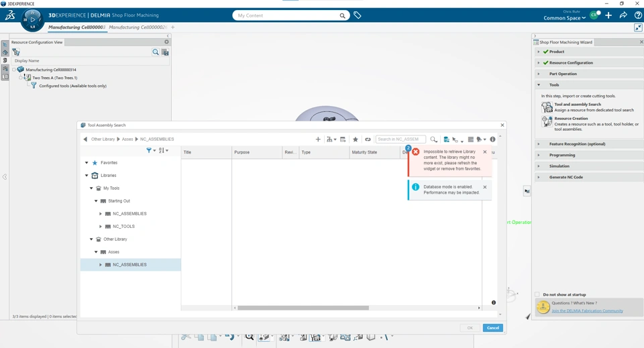
Task: Click the horizontal scrollbar in results table
Action: click(303, 308)
